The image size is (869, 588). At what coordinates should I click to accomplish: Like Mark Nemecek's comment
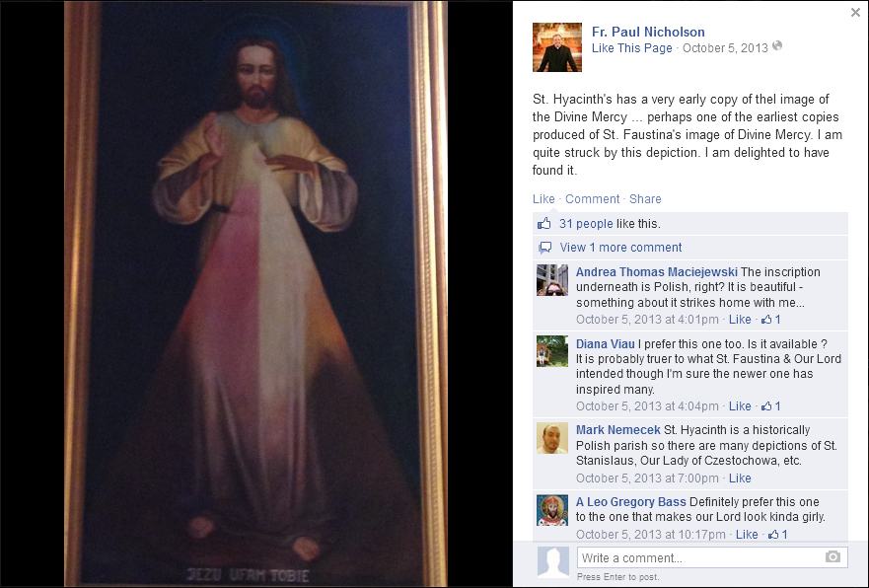740,478
